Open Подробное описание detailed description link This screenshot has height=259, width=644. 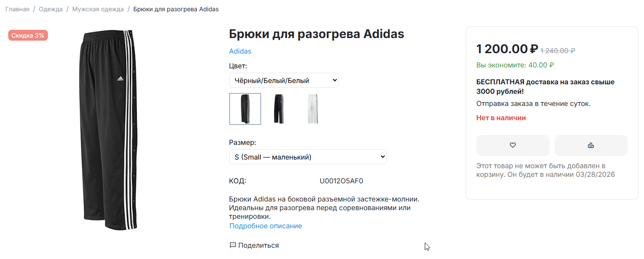point(266,226)
